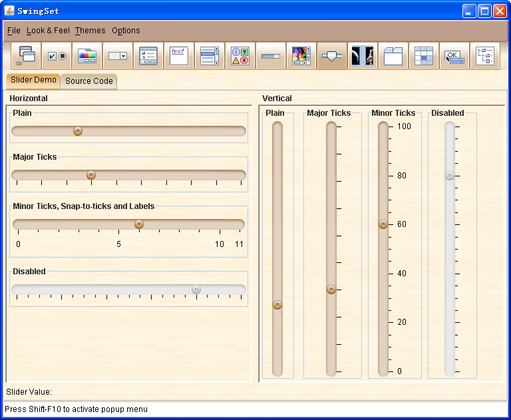Switch to the Source Code tab
The width and height of the screenshot is (511, 420).
(89, 81)
